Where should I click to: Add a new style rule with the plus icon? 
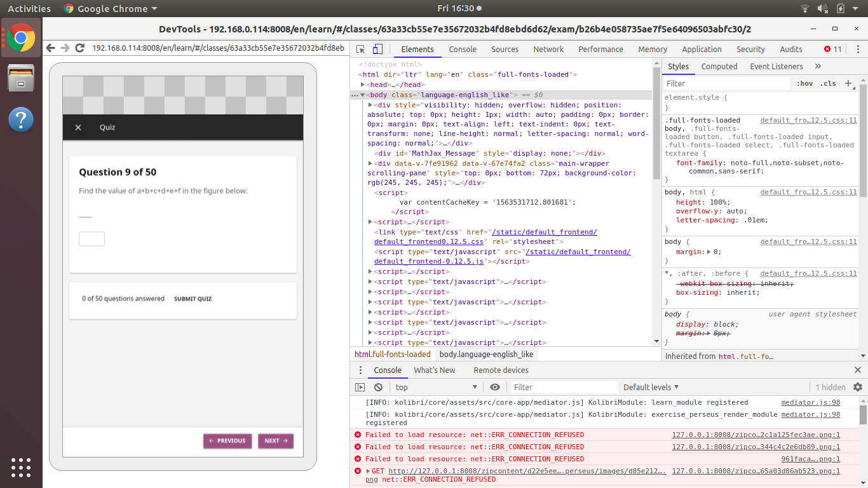(x=848, y=83)
